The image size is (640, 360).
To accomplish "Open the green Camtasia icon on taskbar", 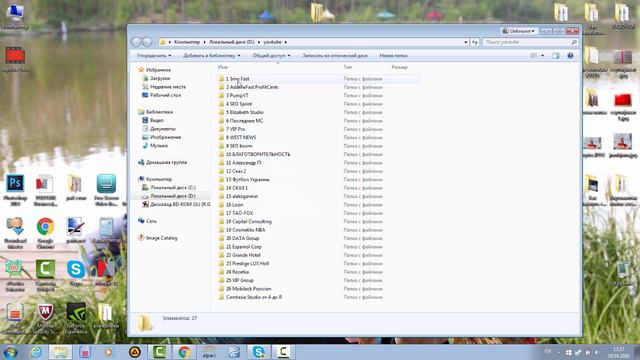I will coord(160,352).
